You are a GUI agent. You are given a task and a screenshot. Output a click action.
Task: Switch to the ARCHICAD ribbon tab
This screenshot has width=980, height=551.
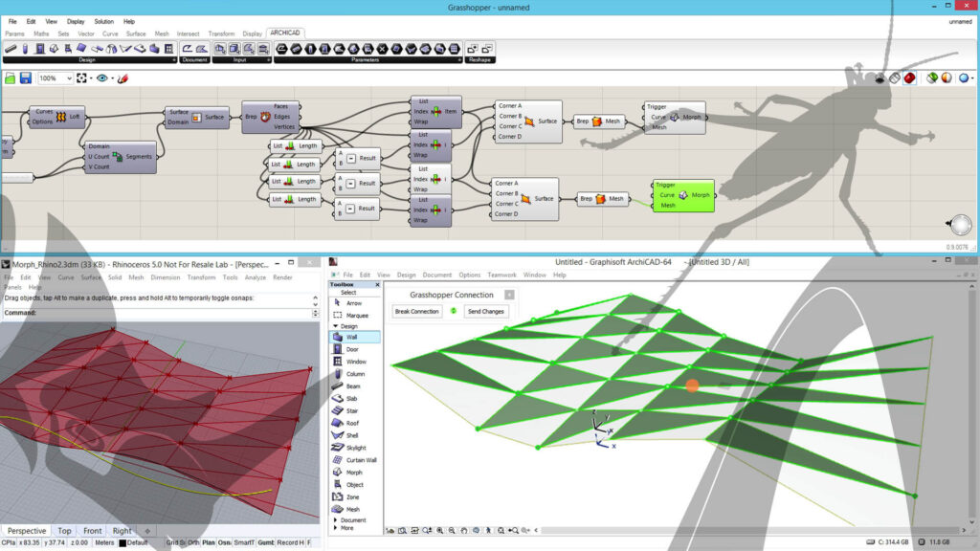point(285,33)
